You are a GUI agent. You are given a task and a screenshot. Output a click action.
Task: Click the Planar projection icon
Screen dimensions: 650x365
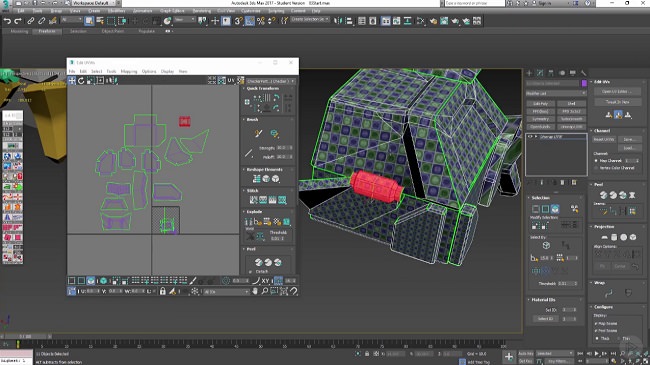click(x=604, y=237)
